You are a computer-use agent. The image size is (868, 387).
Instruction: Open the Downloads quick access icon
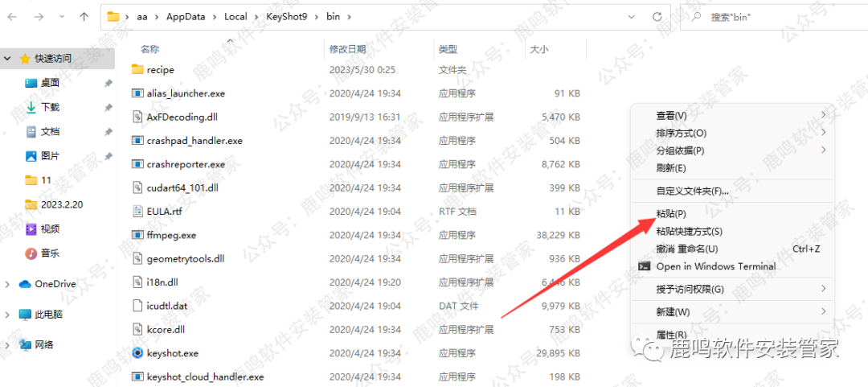[31, 107]
